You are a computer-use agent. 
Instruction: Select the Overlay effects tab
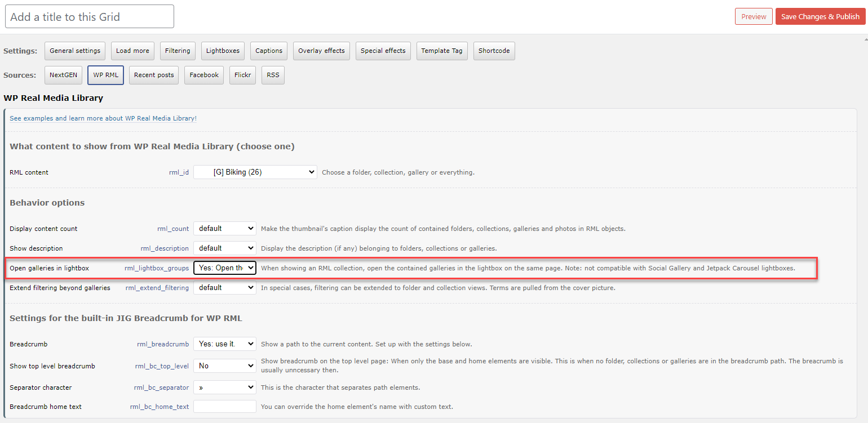point(321,51)
